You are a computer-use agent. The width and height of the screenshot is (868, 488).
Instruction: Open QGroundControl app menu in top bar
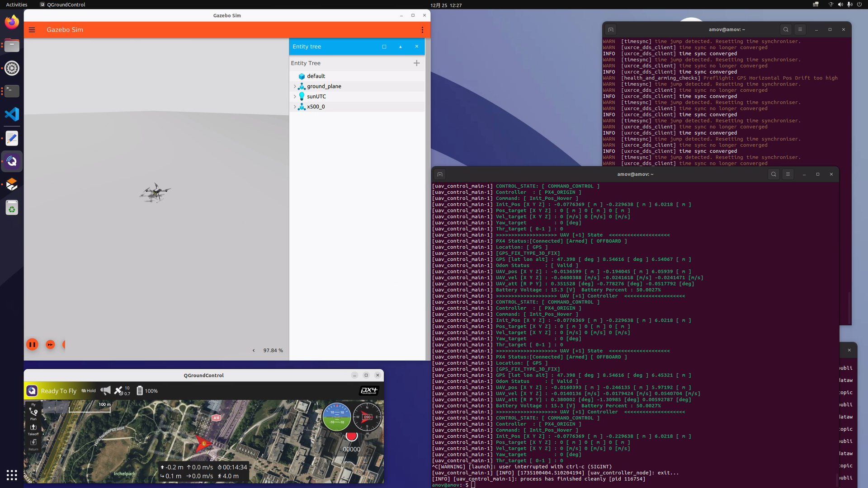(62, 5)
